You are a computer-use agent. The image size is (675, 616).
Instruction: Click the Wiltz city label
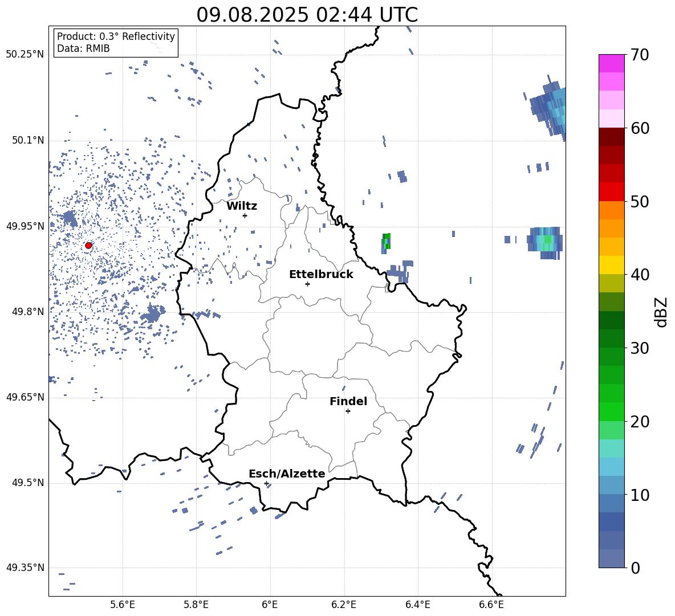point(242,206)
